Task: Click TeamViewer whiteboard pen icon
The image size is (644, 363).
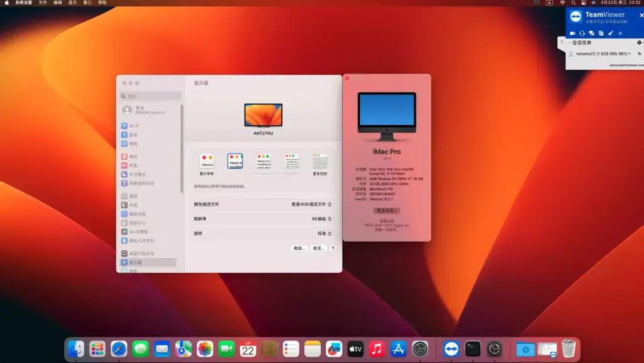Action: point(611,33)
